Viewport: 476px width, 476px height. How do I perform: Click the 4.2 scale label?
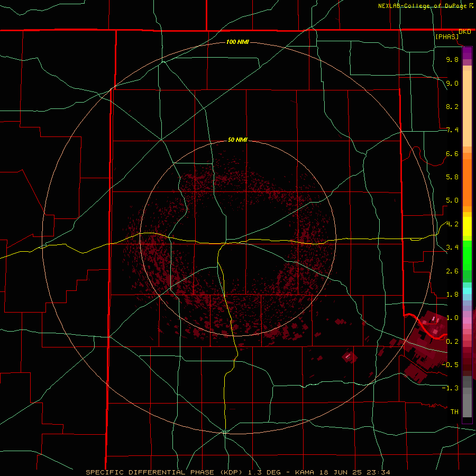click(452, 224)
